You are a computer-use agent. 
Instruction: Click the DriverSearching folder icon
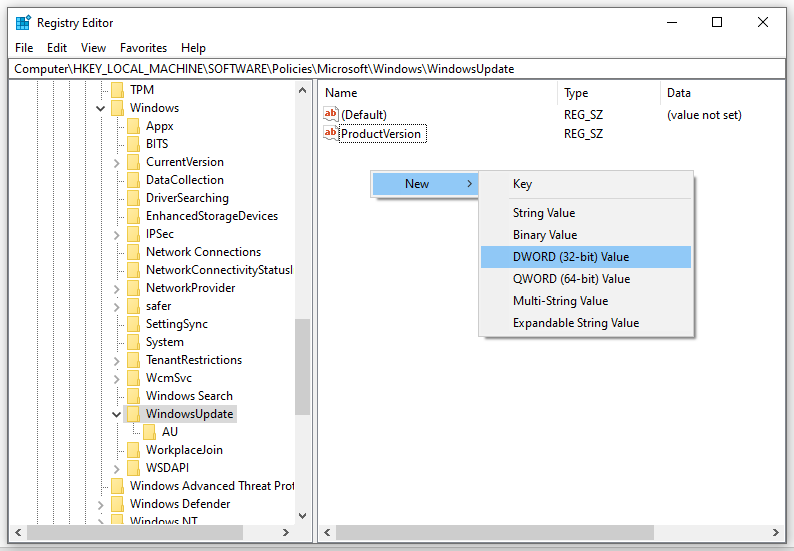[134, 198]
